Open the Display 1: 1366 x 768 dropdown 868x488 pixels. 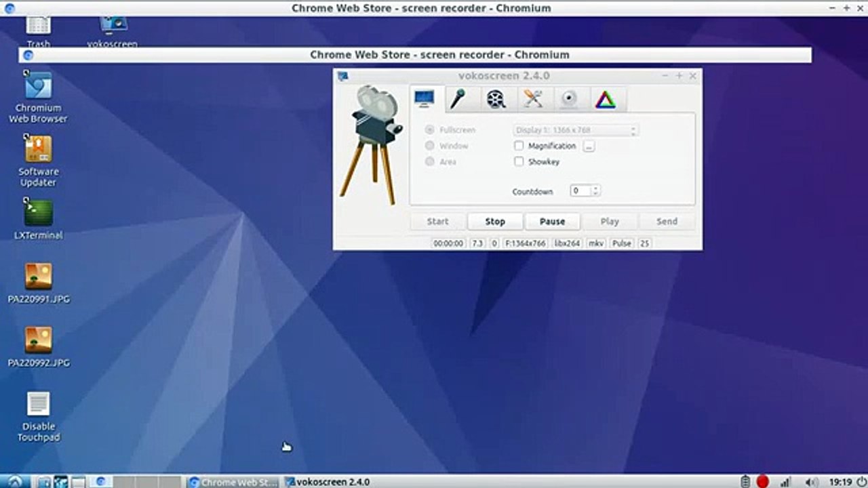[x=575, y=130]
